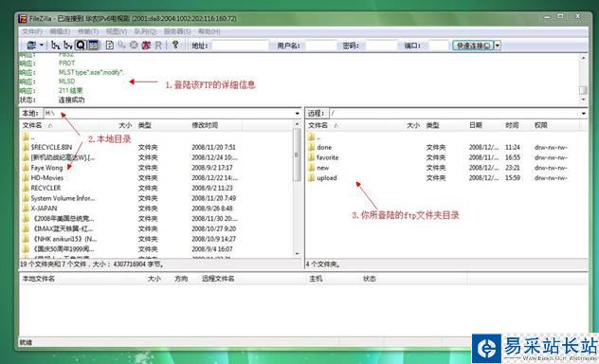Click the question mark help icon
599x364 pixels.
click(x=175, y=45)
